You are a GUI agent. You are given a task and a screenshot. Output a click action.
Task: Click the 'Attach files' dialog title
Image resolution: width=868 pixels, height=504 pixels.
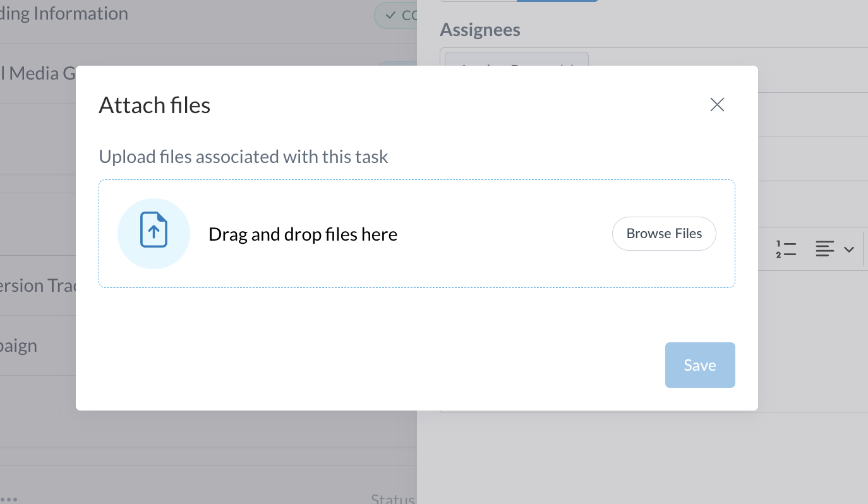click(154, 105)
